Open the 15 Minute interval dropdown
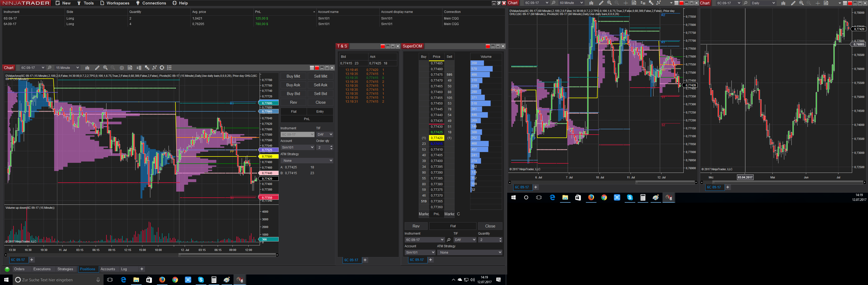The image size is (868, 285). 67,68
